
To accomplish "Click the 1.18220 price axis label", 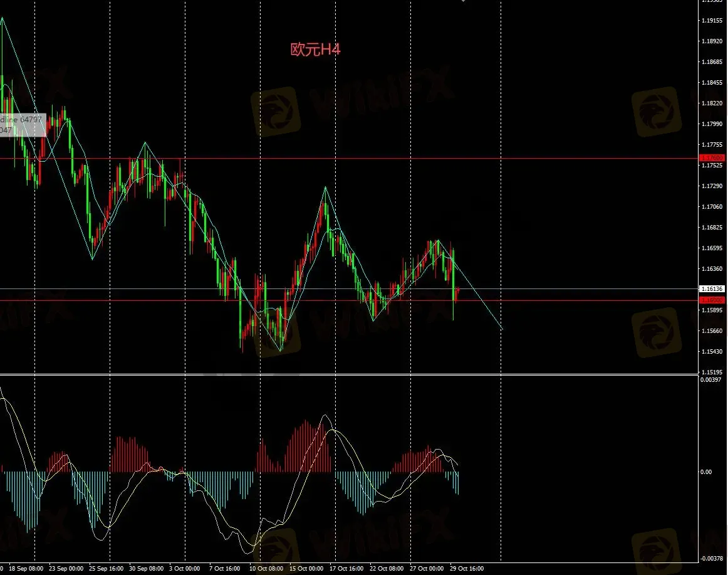I will click(712, 103).
